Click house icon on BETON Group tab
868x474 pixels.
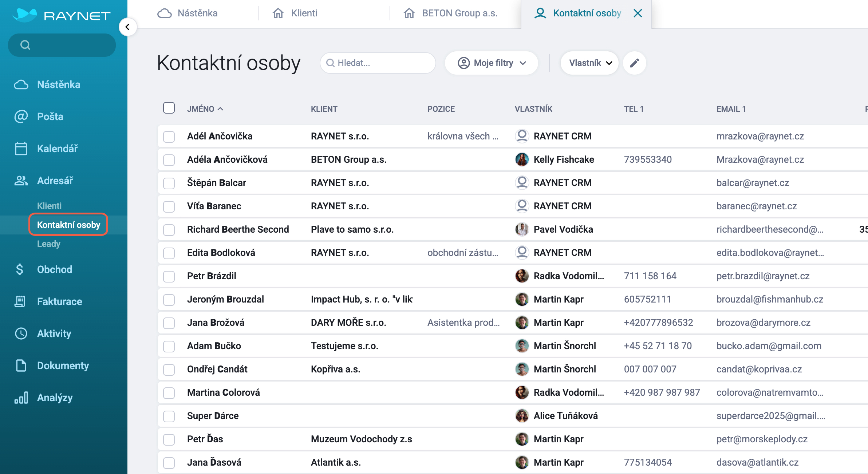point(409,13)
